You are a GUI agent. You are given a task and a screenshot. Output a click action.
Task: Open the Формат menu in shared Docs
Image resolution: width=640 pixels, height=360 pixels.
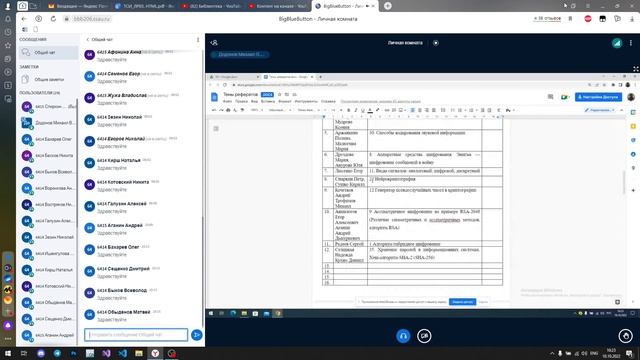click(284, 101)
